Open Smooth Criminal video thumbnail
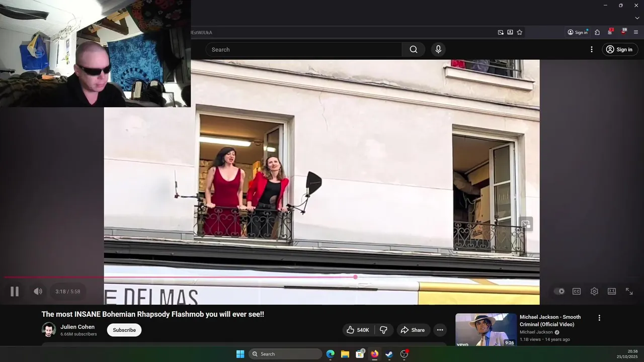This screenshot has width=644, height=362. point(486,330)
